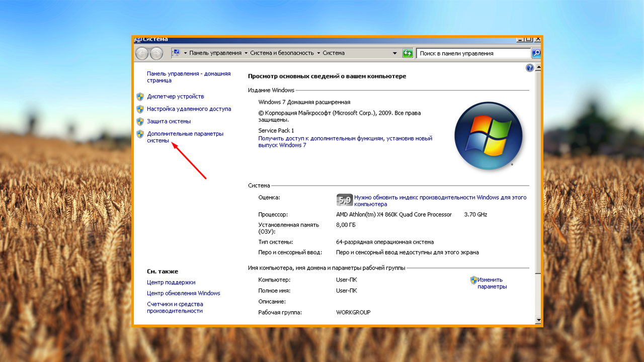Go forward with the Forward arrow button
Image resolution: width=644 pixels, height=362 pixels.
pyautogui.click(x=156, y=53)
